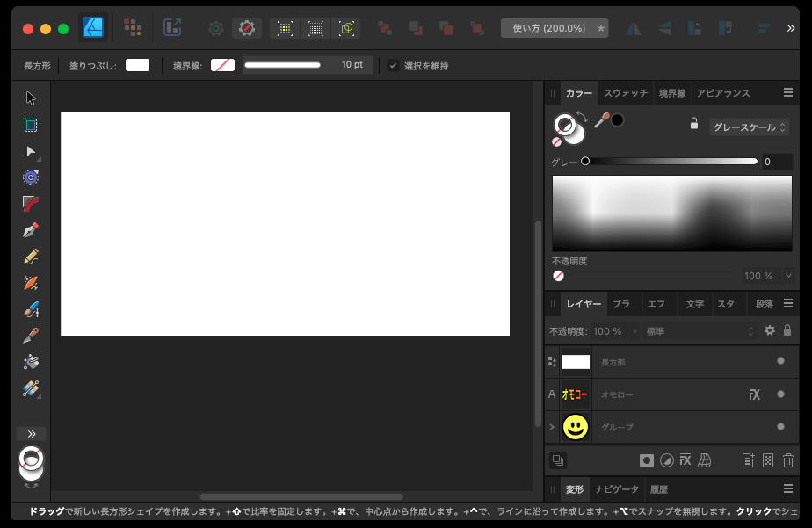Apply horizontal flip from the toolbar
Image resolution: width=812 pixels, height=528 pixels.
coord(633,27)
